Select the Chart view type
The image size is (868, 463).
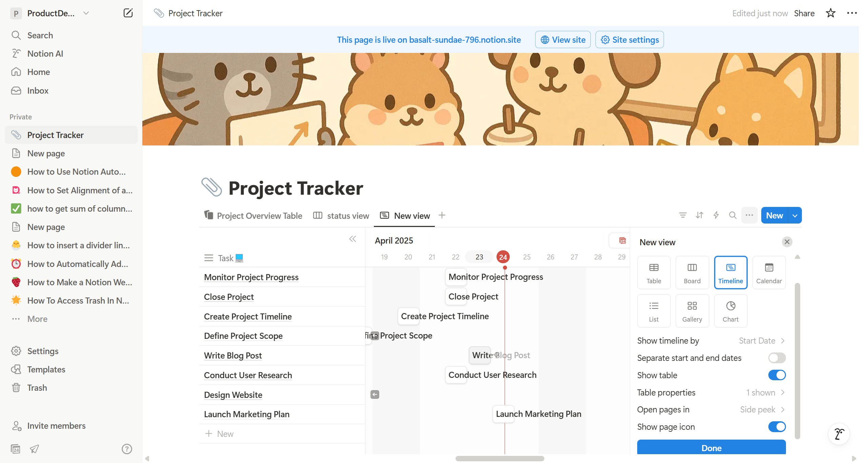(x=730, y=311)
